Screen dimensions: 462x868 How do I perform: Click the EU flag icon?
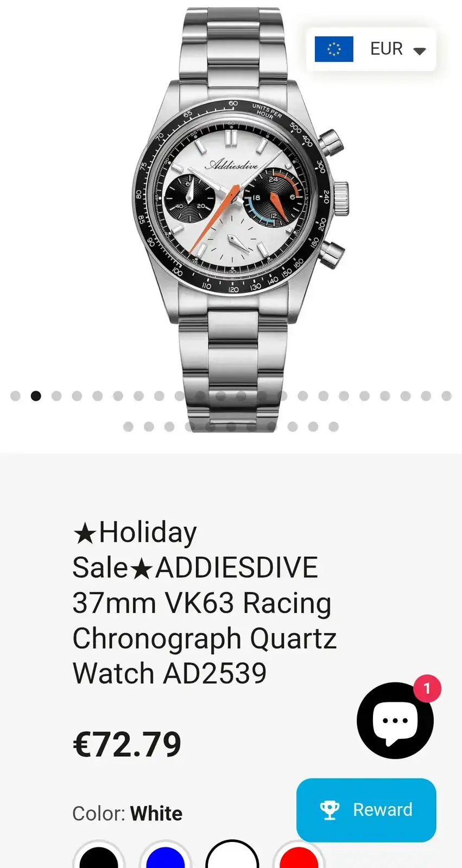(334, 49)
